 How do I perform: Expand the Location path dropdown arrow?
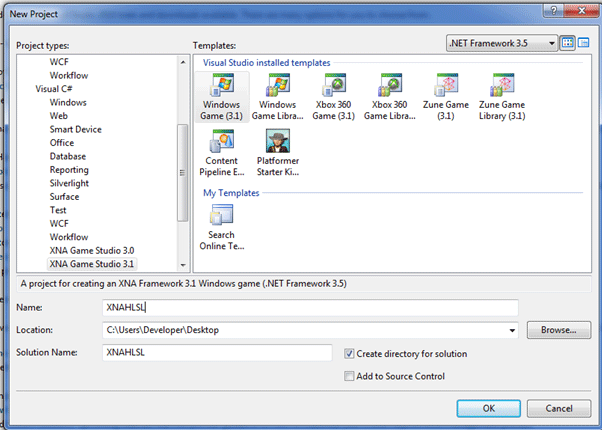pyautogui.click(x=512, y=330)
